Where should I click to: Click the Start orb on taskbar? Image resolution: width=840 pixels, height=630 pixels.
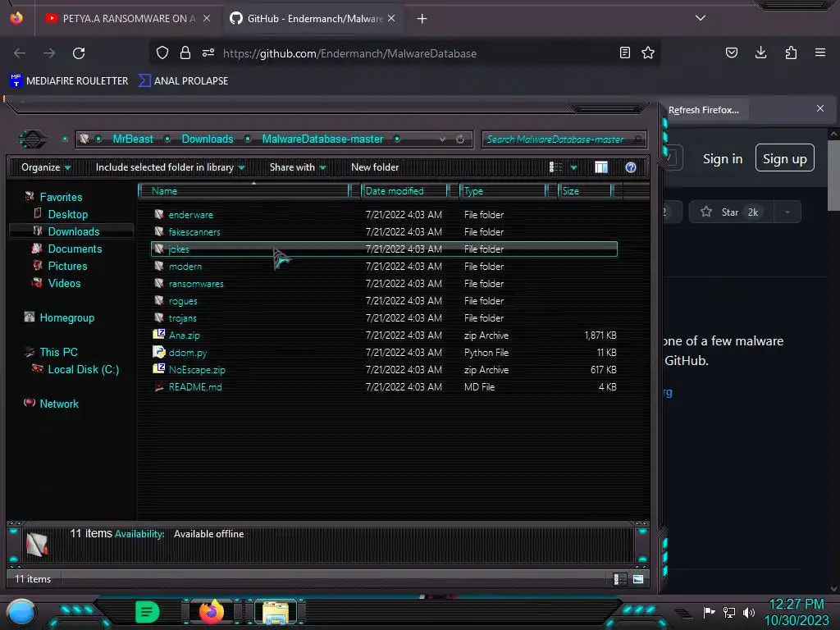(21, 612)
